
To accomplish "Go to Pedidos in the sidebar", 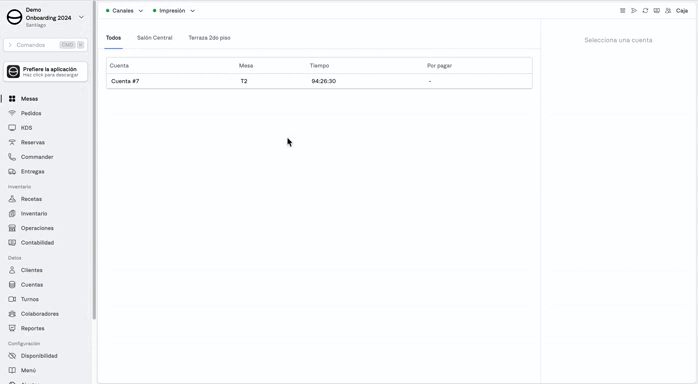I will pos(31,113).
